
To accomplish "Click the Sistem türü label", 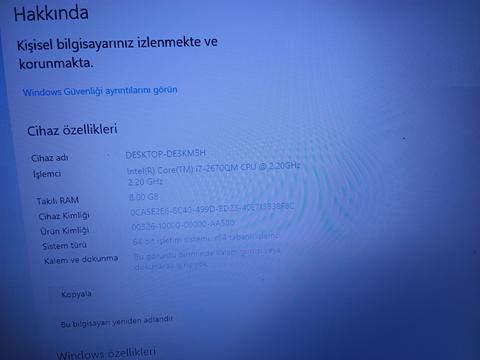I will click(x=64, y=245).
